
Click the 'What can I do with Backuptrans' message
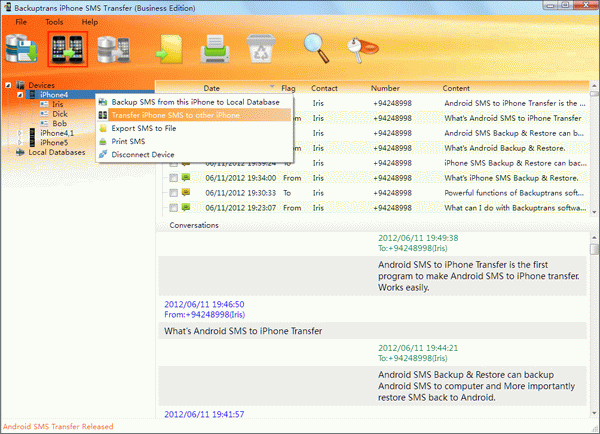tap(515, 208)
